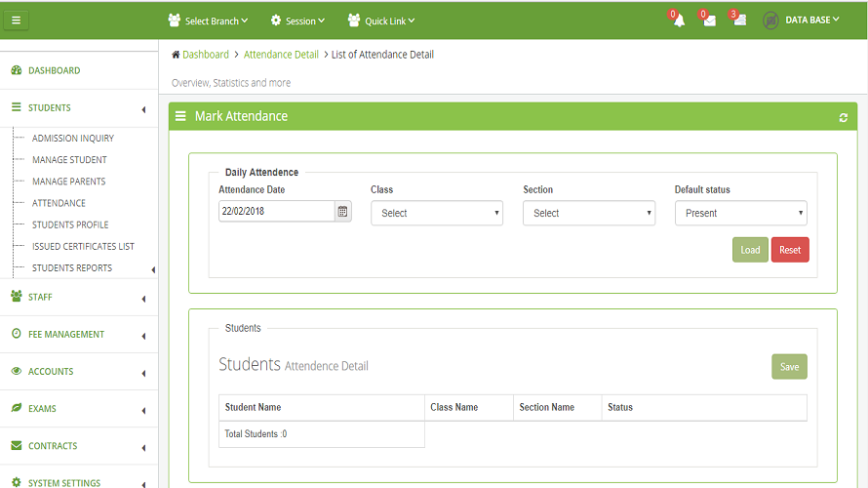
Task: Follow the Dashboard breadcrumb link
Action: click(206, 55)
